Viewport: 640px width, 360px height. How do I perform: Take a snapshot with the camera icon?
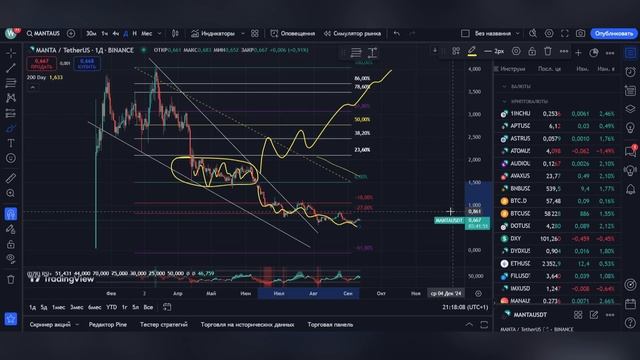click(580, 33)
